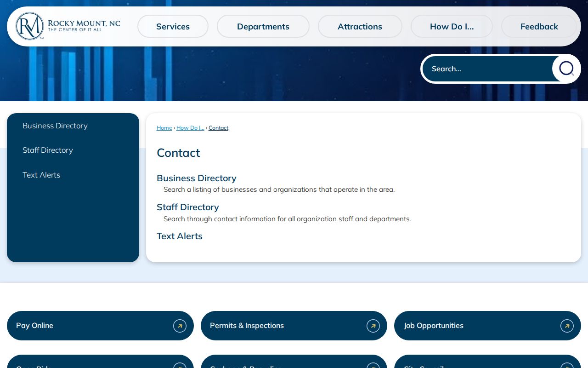Viewport: 588px width, 368px height.
Task: Open the How Do I... menu
Action: (x=452, y=26)
